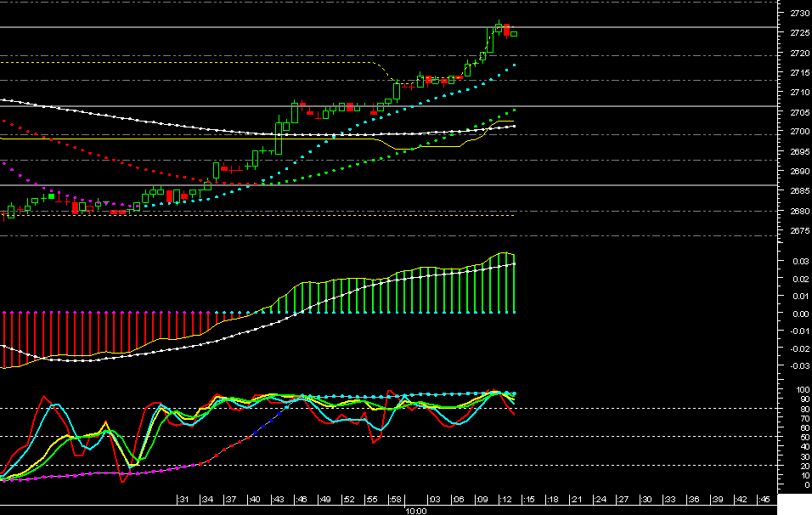The height and width of the screenshot is (515, 812).
Task: Select the :52 time axis label
Action: coord(349,500)
